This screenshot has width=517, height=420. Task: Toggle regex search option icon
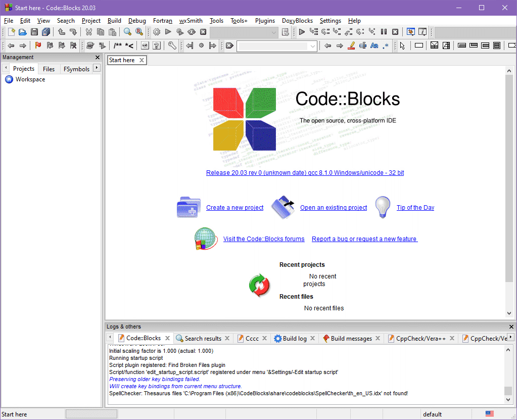[x=386, y=45]
